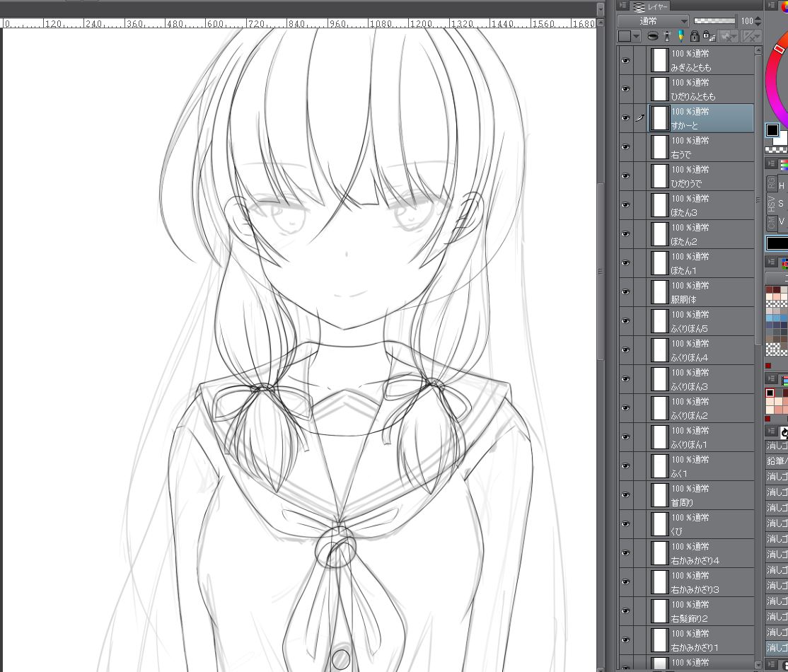The image size is (788, 672).
Task: Lock transparent pixels icon
Action: pos(709,36)
